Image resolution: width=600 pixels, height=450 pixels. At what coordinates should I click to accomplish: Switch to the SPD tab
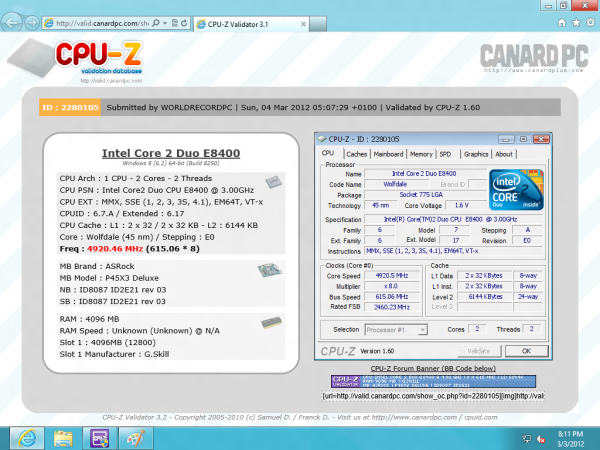pyautogui.click(x=445, y=154)
